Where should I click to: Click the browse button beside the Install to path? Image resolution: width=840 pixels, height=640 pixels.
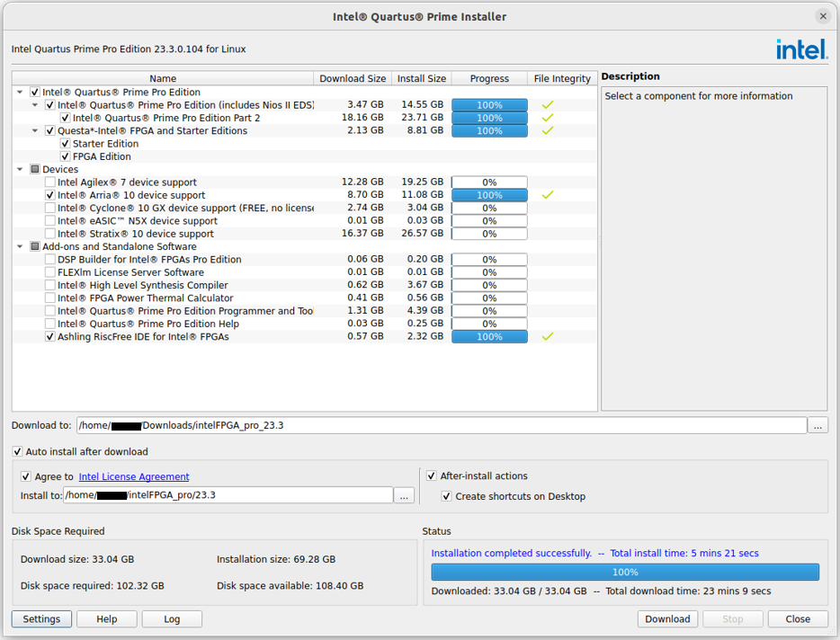pos(404,495)
